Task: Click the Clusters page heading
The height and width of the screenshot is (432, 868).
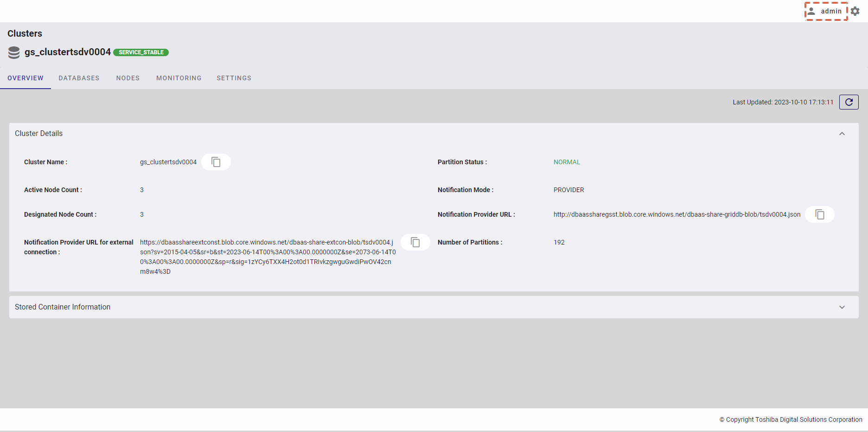Action: coord(25,33)
